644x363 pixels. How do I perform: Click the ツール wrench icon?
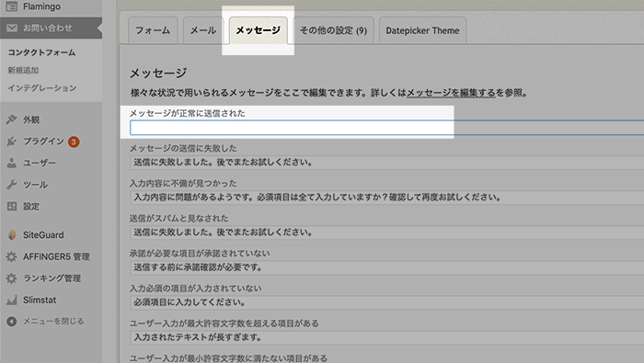coord(11,185)
